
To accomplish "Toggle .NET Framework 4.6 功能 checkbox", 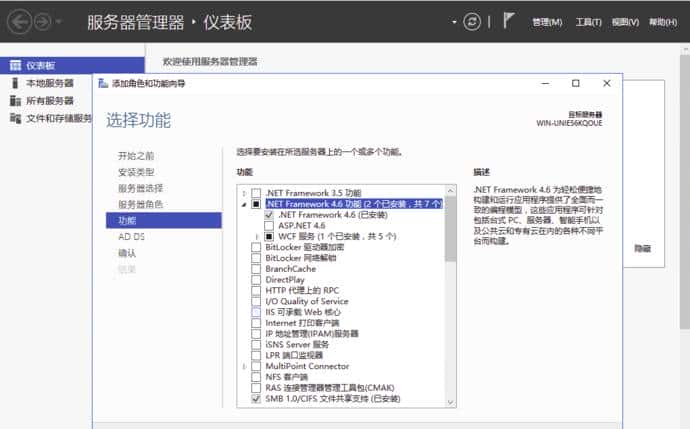I will coord(256,204).
